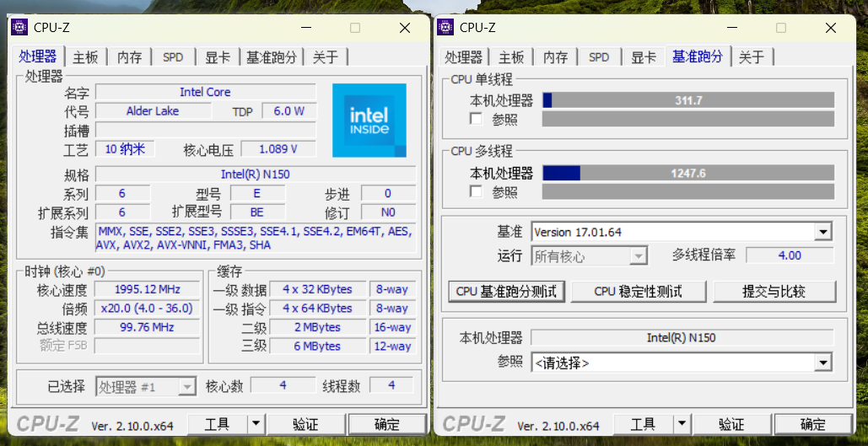Click CPU-Z app icon in right window title bar

coord(445,27)
